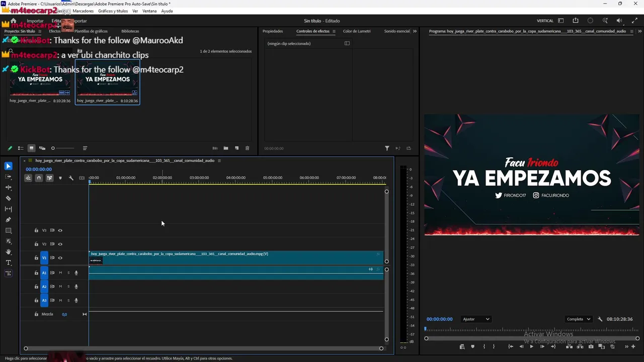
Task: Go to Home screen icon
Action: [x=14, y=21]
